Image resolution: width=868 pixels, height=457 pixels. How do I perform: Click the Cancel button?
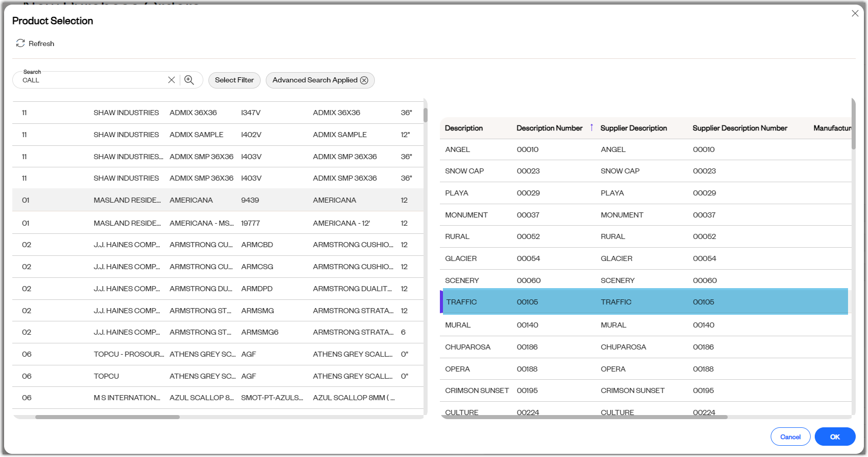[790, 437]
